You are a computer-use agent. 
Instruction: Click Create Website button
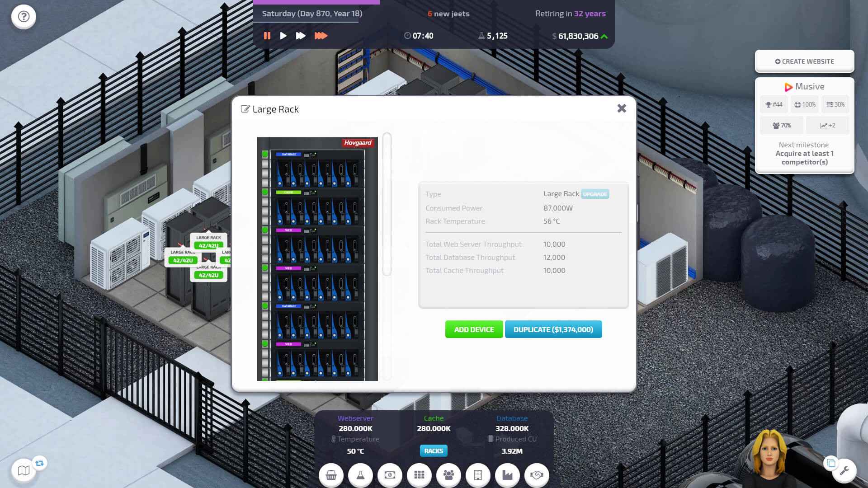coord(804,61)
